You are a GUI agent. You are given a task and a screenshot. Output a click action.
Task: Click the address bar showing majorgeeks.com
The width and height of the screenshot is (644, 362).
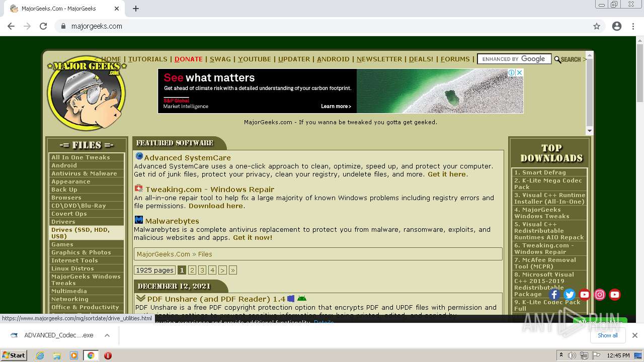click(322, 26)
